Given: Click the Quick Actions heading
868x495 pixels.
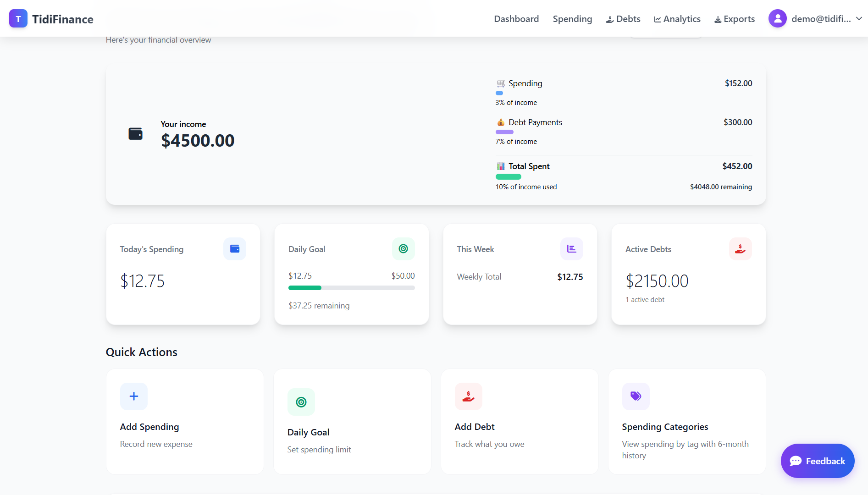Looking at the screenshot, I should coord(142,352).
